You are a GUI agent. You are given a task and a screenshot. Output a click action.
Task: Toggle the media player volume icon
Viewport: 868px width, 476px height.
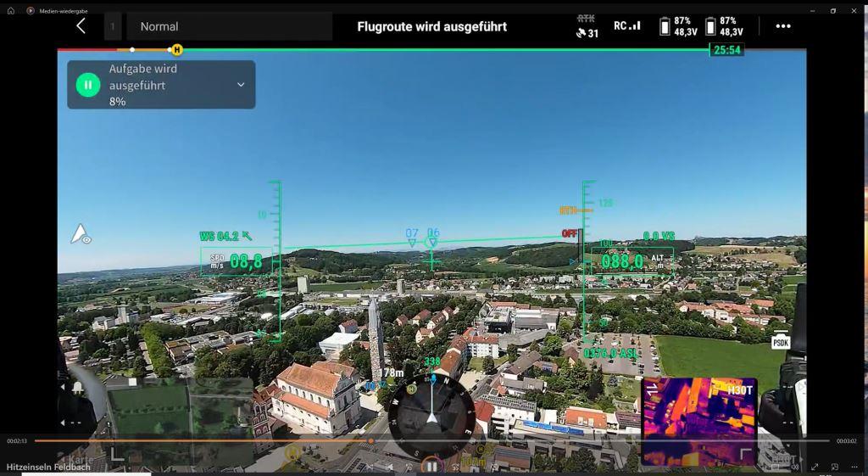pos(795,467)
